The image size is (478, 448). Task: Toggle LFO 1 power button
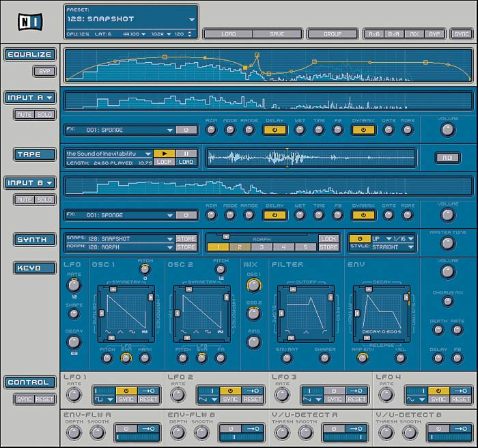[x=126, y=391]
